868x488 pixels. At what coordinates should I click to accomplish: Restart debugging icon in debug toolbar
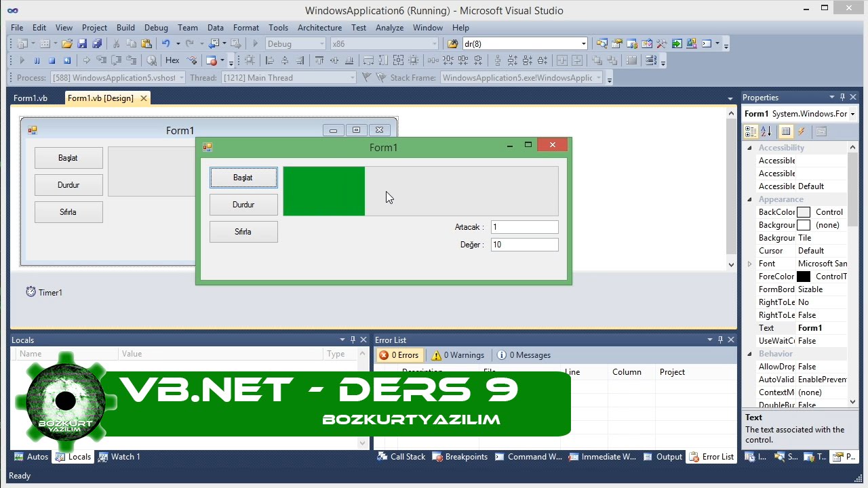(67, 60)
